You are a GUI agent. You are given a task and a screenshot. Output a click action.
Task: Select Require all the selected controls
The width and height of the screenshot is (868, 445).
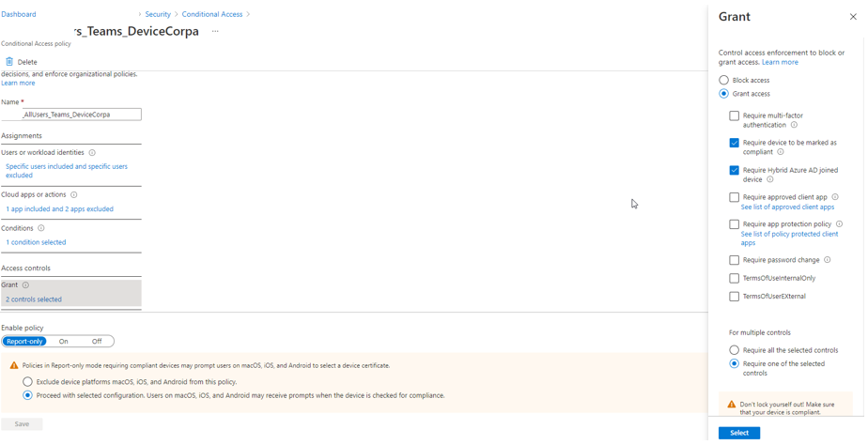click(x=734, y=350)
